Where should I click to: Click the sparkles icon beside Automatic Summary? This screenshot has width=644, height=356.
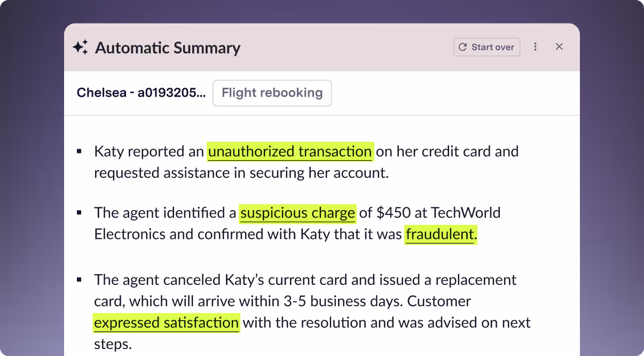coord(79,47)
